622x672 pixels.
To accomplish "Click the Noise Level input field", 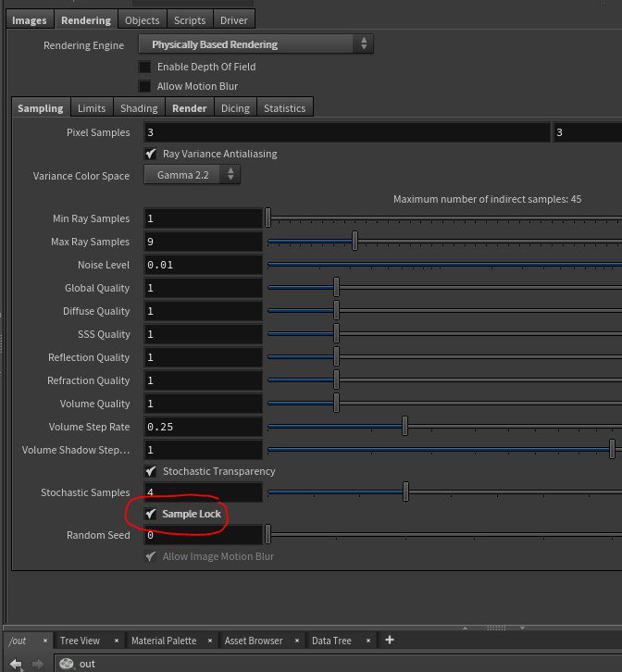I will [x=204, y=265].
